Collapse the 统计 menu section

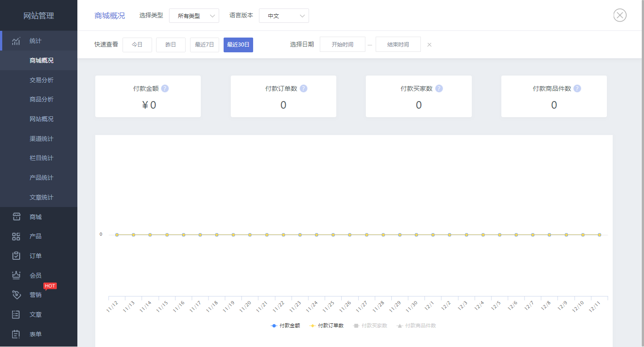[38, 41]
